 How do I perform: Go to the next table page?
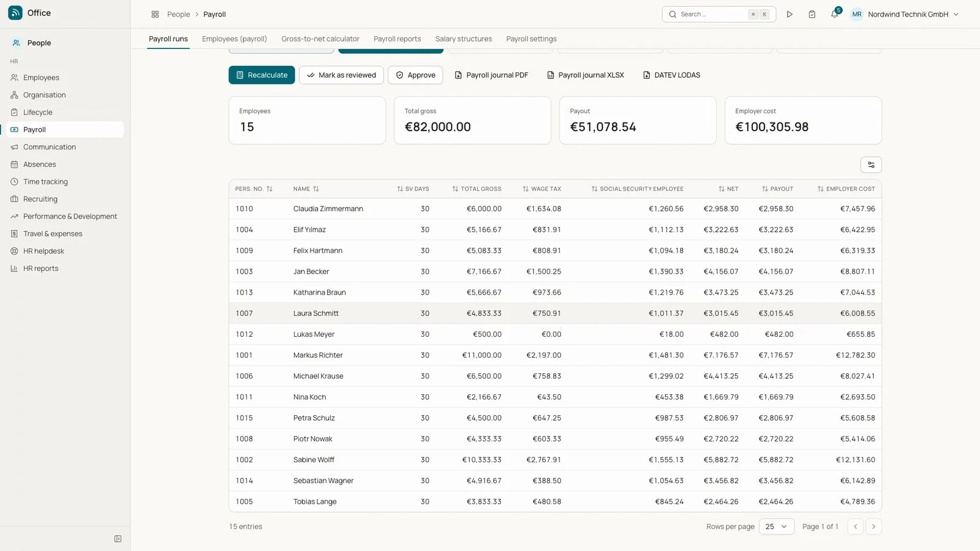[x=873, y=527]
